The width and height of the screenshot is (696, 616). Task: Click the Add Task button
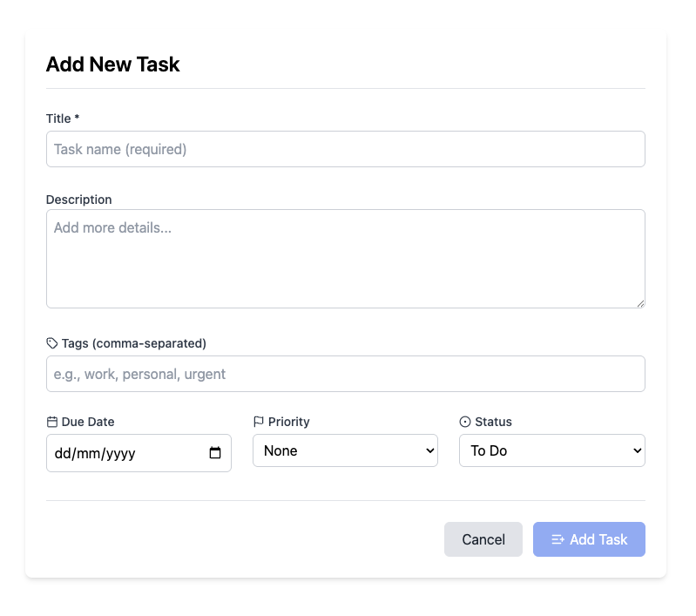(x=589, y=539)
